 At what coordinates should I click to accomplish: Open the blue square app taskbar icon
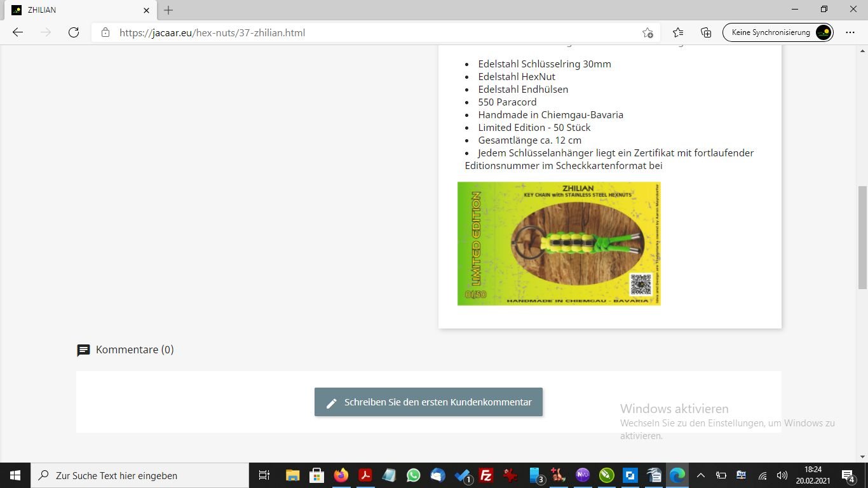630,475
